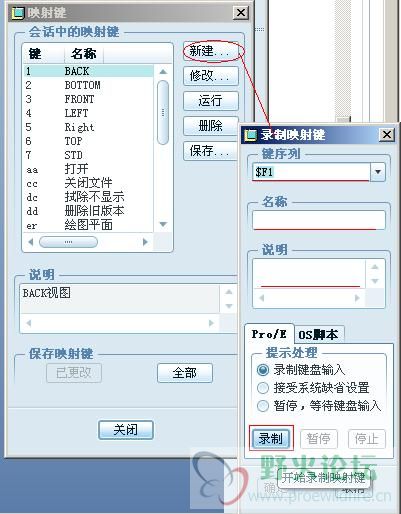Select 暂停，等待键盘输入 radio option
Viewport: 401px width, 514px height.
(x=263, y=406)
